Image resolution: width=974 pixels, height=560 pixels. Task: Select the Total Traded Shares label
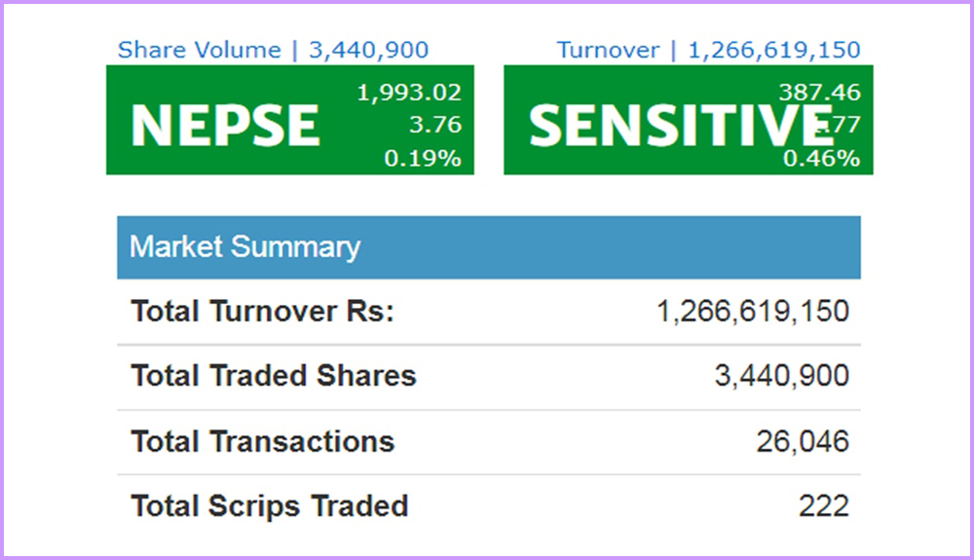pyautogui.click(x=274, y=376)
